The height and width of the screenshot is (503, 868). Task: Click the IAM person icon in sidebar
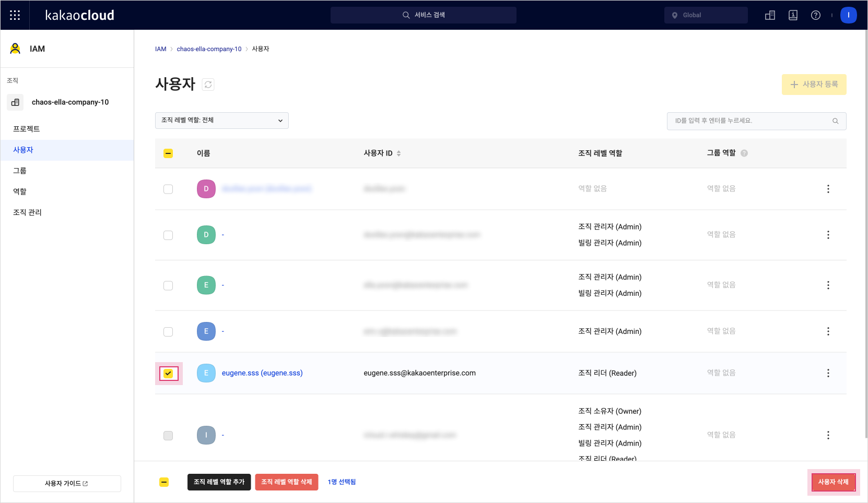point(15,49)
